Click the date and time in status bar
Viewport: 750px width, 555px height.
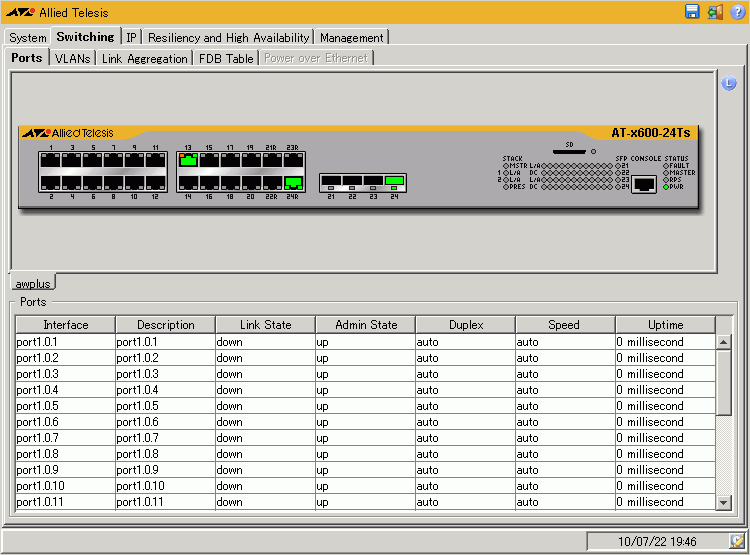[x=657, y=541]
